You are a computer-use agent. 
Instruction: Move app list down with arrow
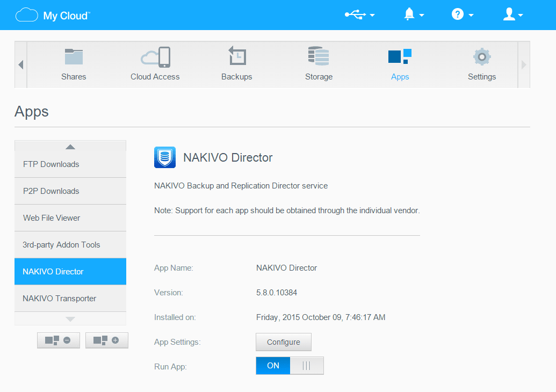coord(70,319)
